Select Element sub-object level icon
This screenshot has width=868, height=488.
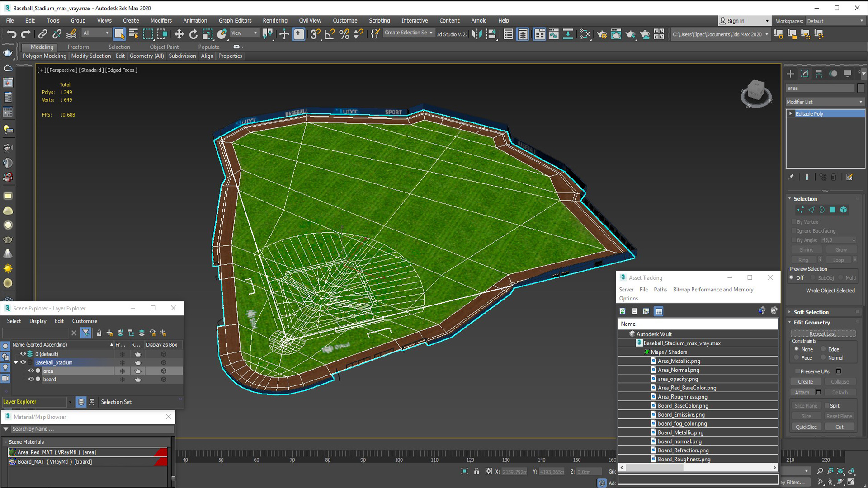pos(844,210)
